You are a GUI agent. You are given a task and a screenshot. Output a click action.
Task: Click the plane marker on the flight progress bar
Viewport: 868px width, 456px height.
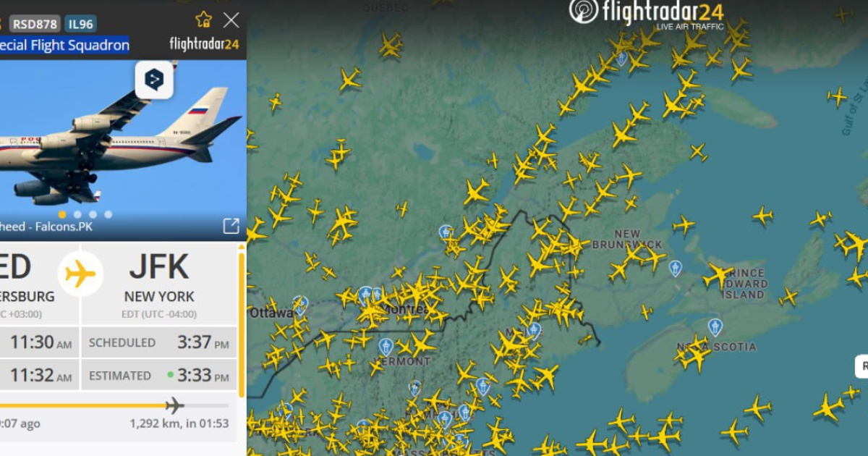[x=174, y=405]
